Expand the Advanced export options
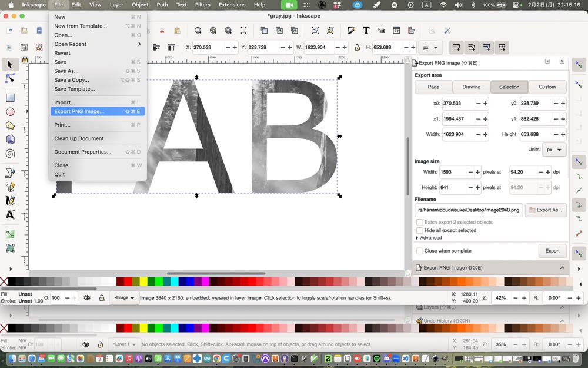This screenshot has height=368, width=588. pos(429,238)
